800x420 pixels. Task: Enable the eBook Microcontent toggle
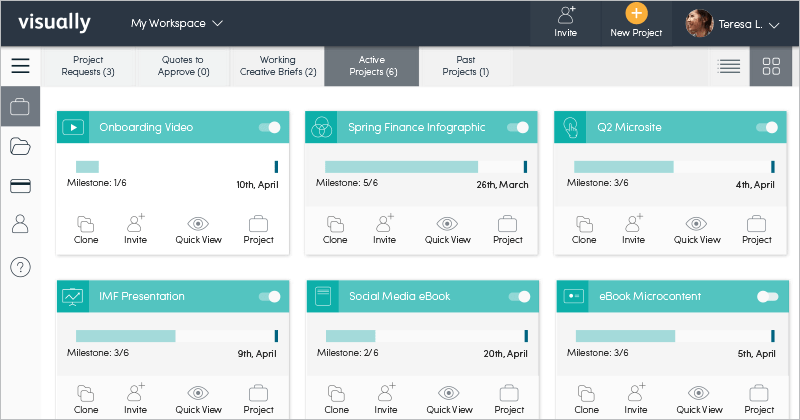[x=768, y=297]
